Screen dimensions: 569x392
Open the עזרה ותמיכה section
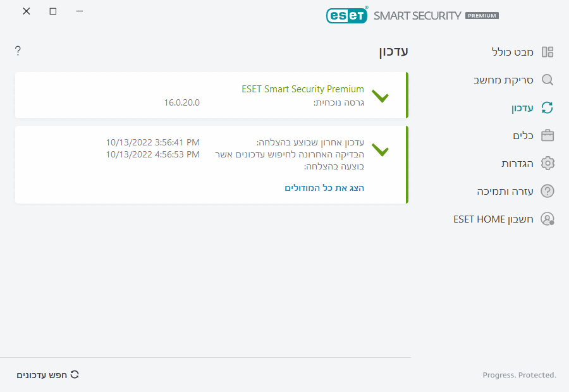click(505, 191)
